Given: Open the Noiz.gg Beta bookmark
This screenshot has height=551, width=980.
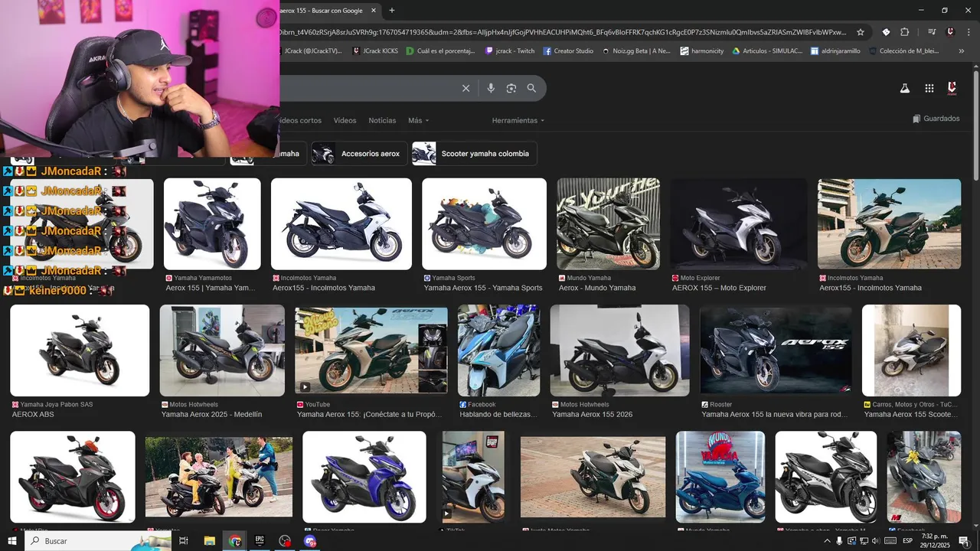Looking at the screenshot, I should pos(635,51).
